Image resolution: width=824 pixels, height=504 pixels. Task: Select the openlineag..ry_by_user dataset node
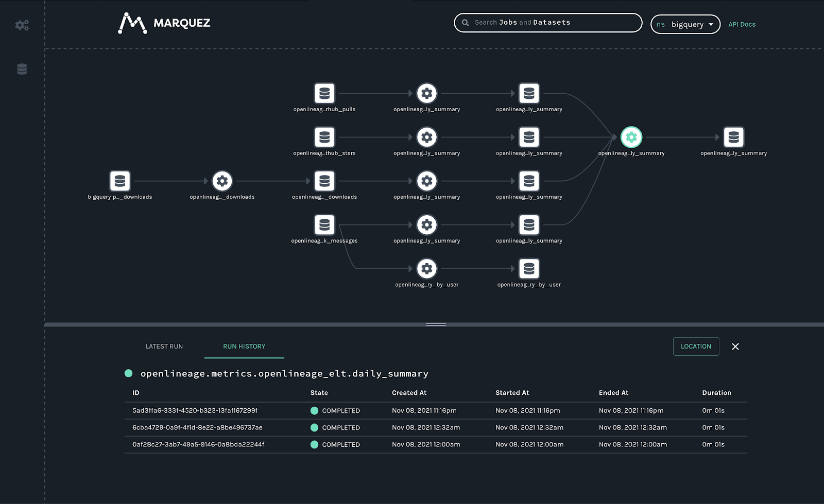click(x=529, y=269)
